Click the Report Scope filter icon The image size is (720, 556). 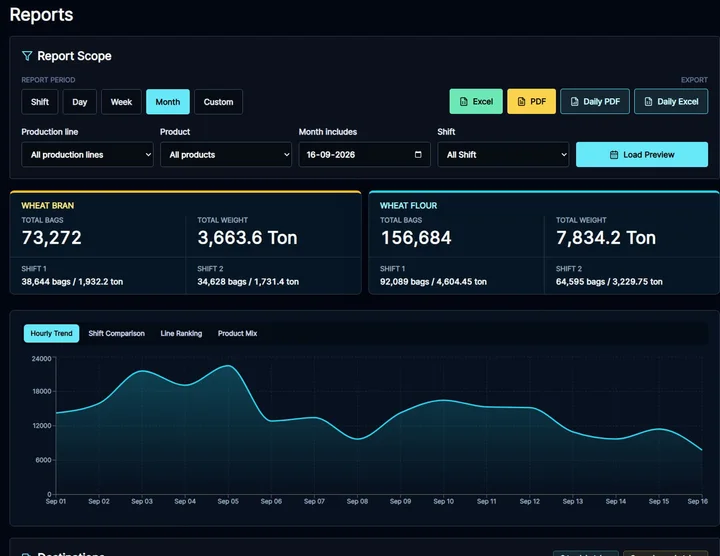(x=27, y=56)
